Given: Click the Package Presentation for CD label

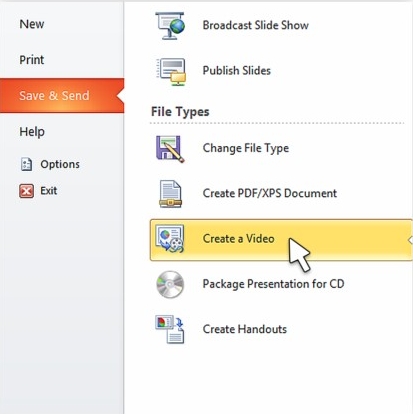Looking at the screenshot, I should (x=273, y=284).
